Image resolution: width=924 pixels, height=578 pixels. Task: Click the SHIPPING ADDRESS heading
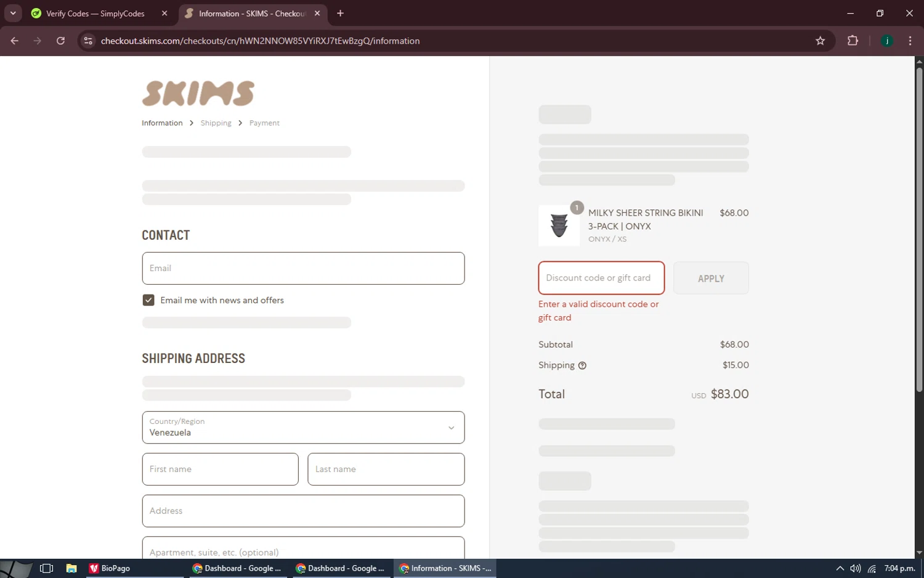(193, 358)
